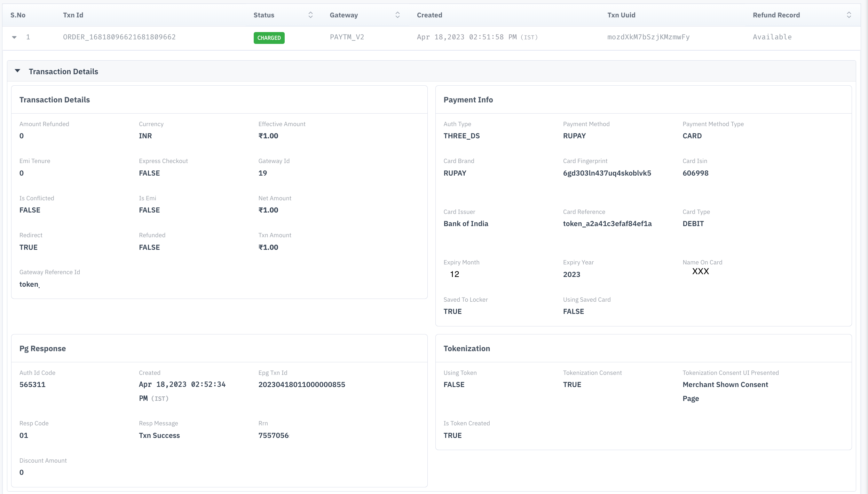Click the Tokenization card heading
868x494 pixels.
click(466, 349)
